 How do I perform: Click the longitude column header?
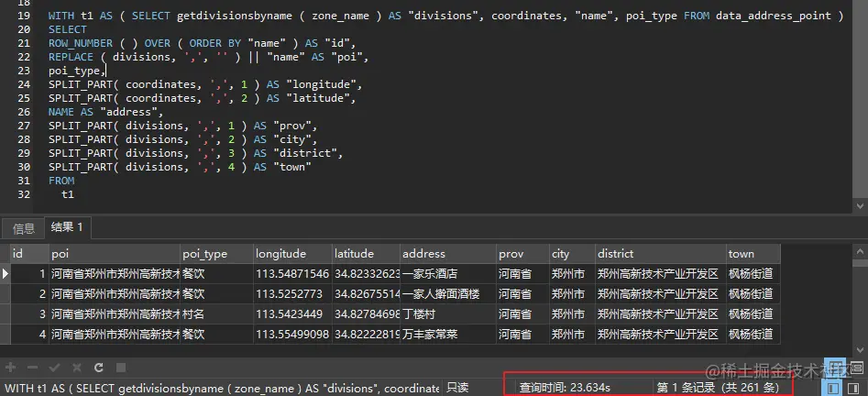[292, 254]
